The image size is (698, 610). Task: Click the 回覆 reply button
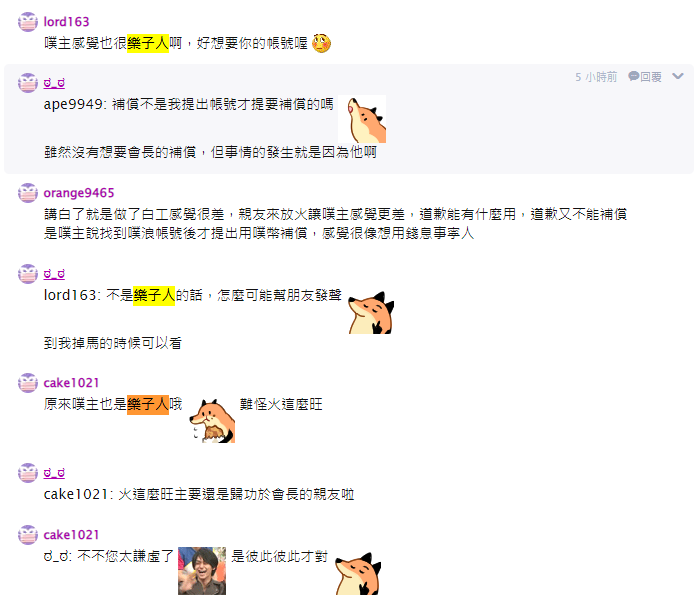point(651,77)
